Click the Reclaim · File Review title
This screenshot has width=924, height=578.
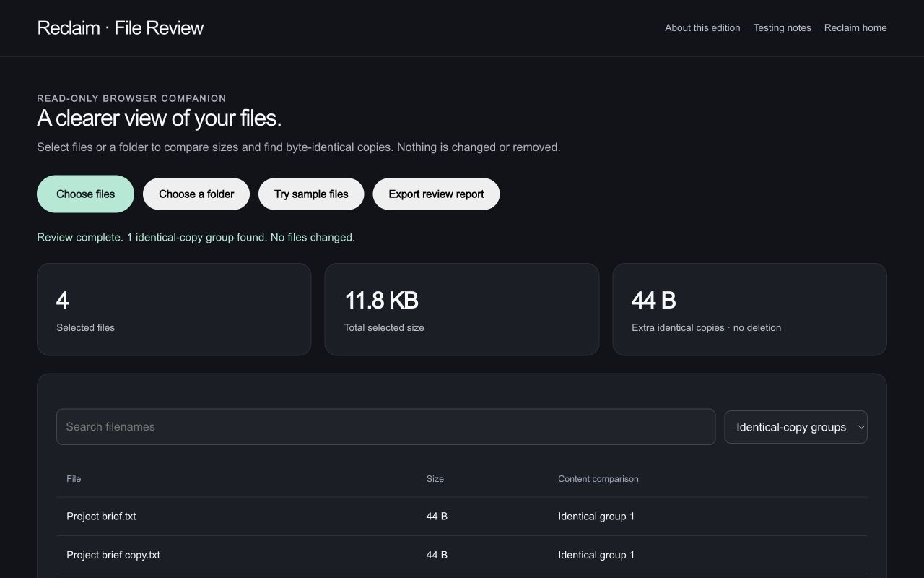[121, 27]
